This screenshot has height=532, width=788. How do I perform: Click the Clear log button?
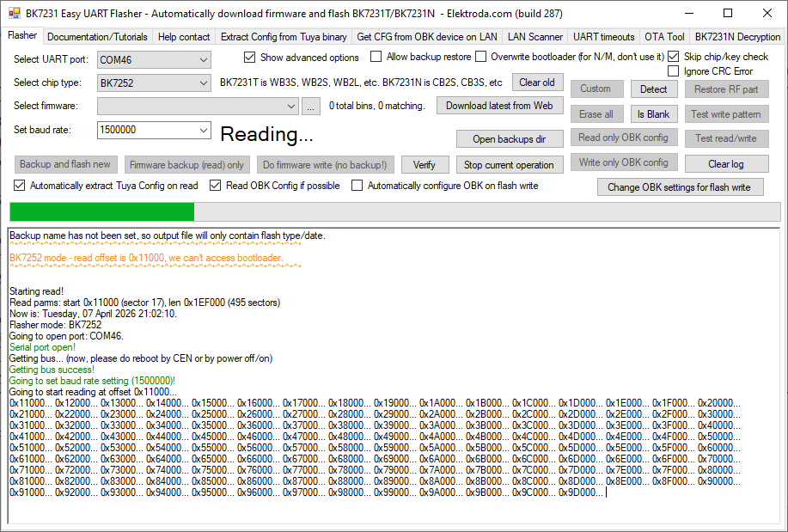[x=726, y=164]
